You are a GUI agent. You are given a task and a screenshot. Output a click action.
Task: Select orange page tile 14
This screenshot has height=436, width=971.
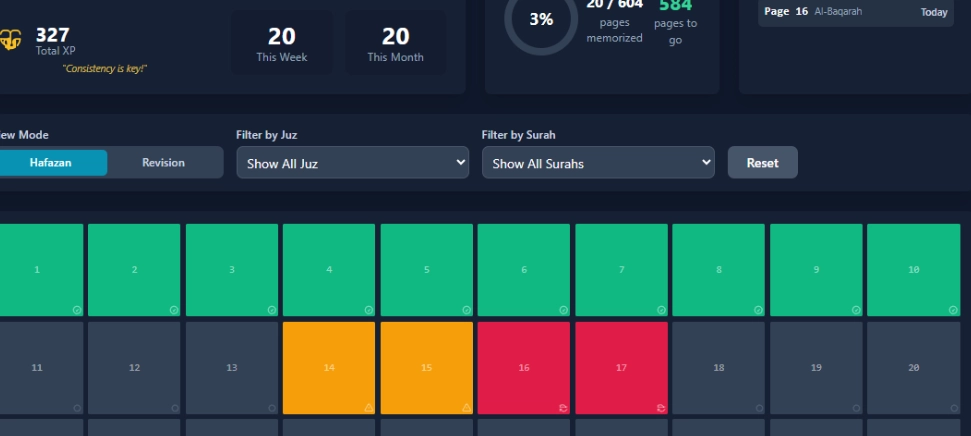329,368
